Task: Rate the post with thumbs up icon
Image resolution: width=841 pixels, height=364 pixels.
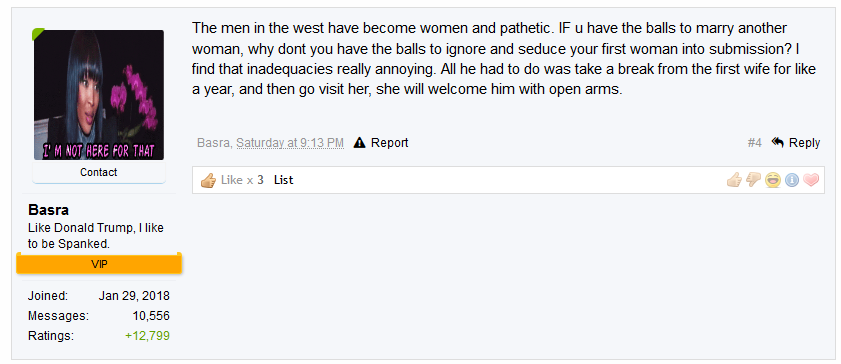Action: click(x=734, y=180)
